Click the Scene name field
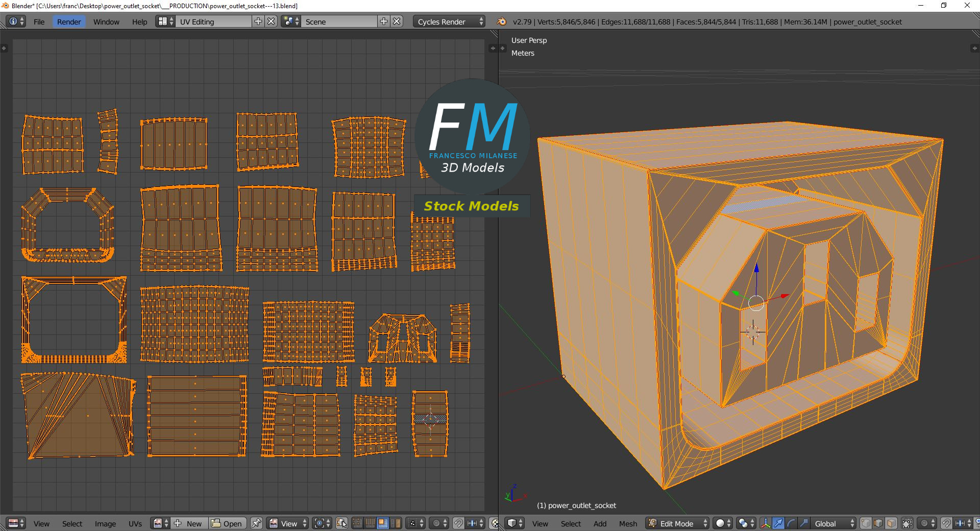Image resolution: width=980 pixels, height=531 pixels. (x=339, y=21)
